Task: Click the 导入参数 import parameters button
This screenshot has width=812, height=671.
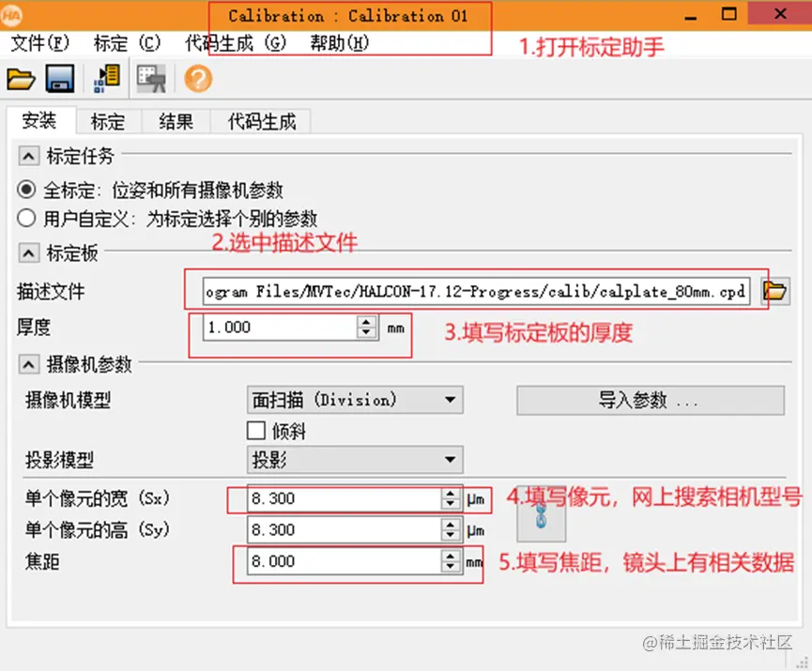Action: pyautogui.click(x=651, y=400)
